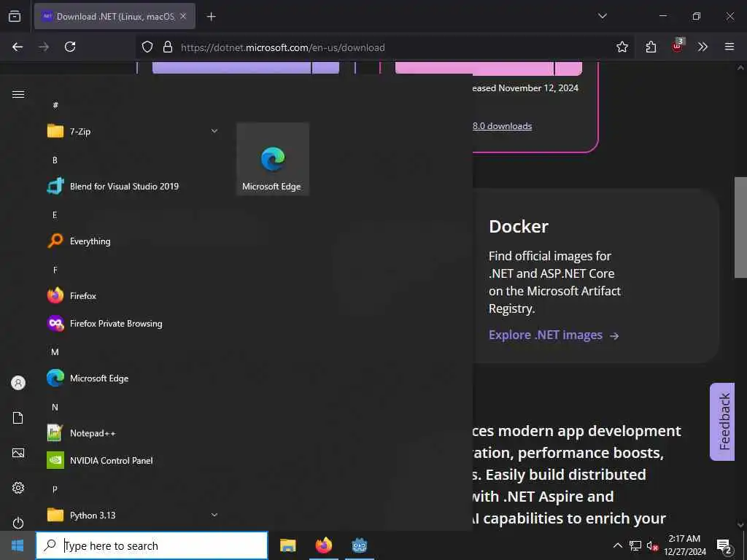747x560 pixels.
Task: Click the 'N' letter header in app list
Action: pos(55,407)
